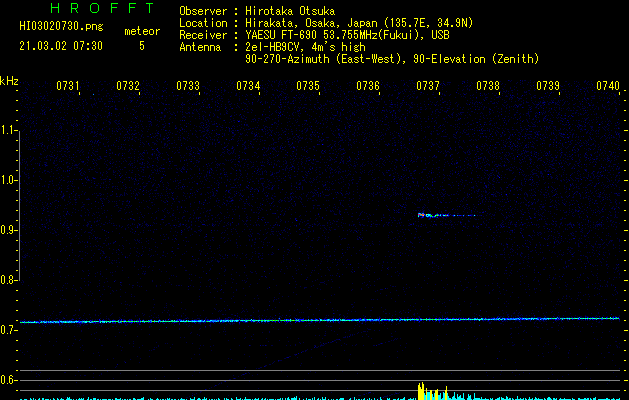The height and width of the screenshot is (400, 629).
Task: Click the 0.9 kHz axis label
Action: [8, 230]
